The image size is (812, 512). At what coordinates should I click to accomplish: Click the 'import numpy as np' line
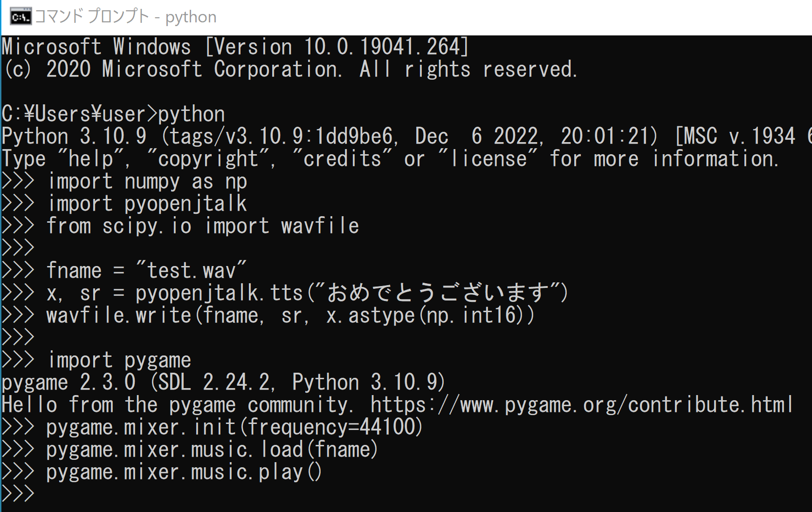pos(124,181)
